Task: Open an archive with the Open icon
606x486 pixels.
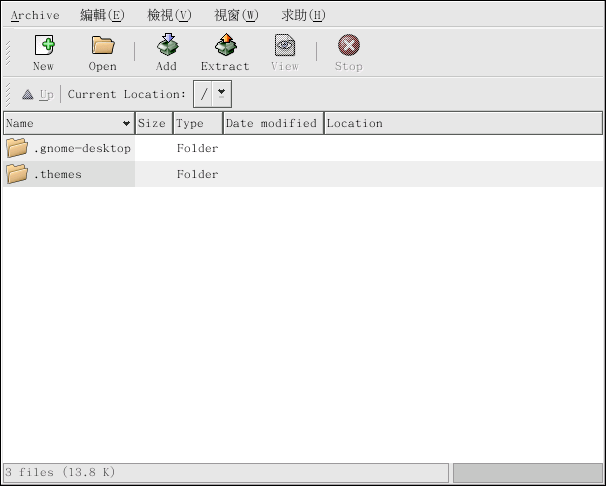Action: click(102, 46)
